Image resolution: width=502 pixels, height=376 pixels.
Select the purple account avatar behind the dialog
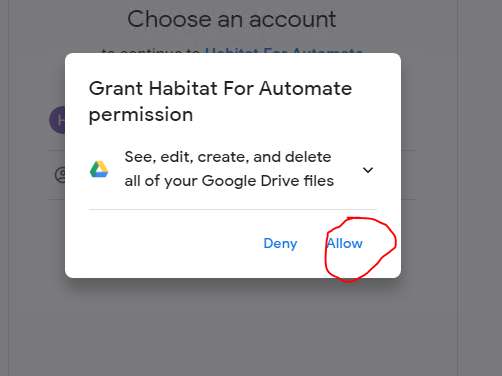[x=57, y=120]
